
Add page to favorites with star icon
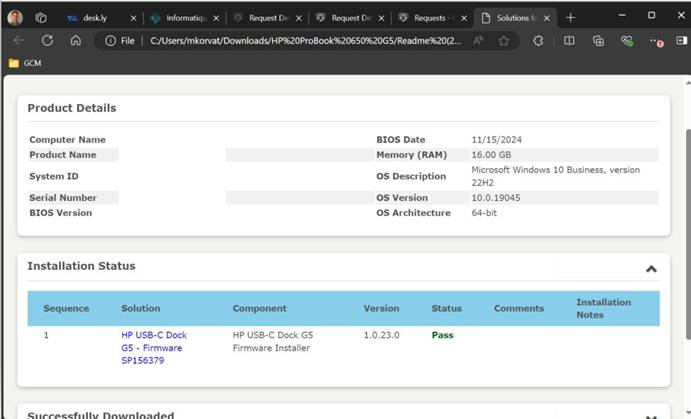(x=503, y=41)
